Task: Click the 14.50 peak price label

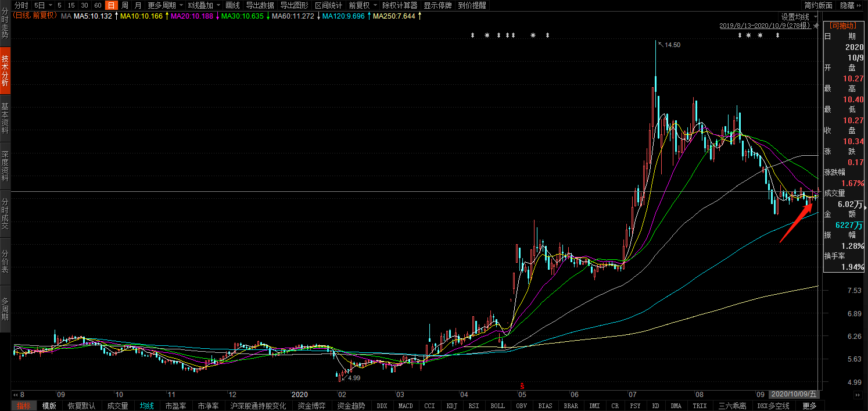Action: click(x=672, y=45)
